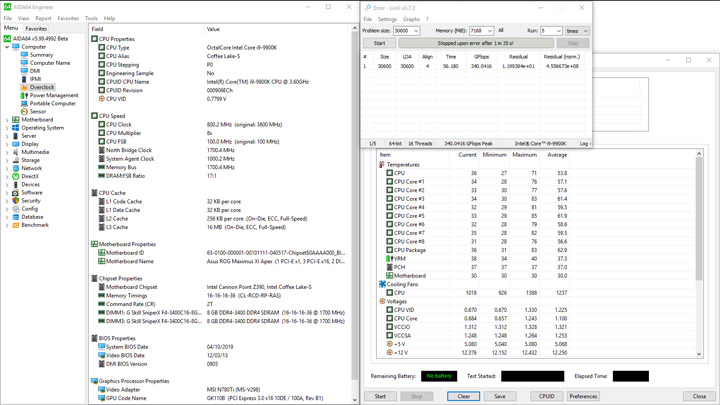Select the Overclock item in the tree
The image size is (720, 405).
pyautogui.click(x=41, y=87)
